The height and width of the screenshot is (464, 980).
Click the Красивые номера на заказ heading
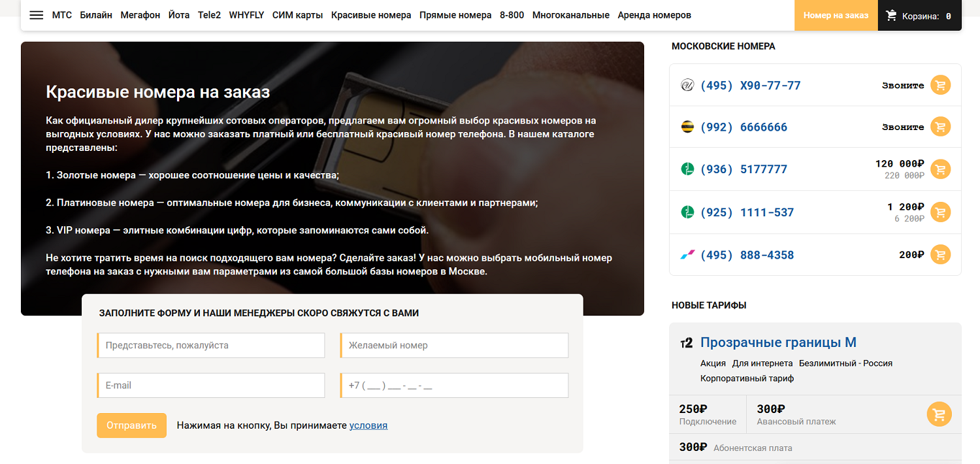(157, 91)
